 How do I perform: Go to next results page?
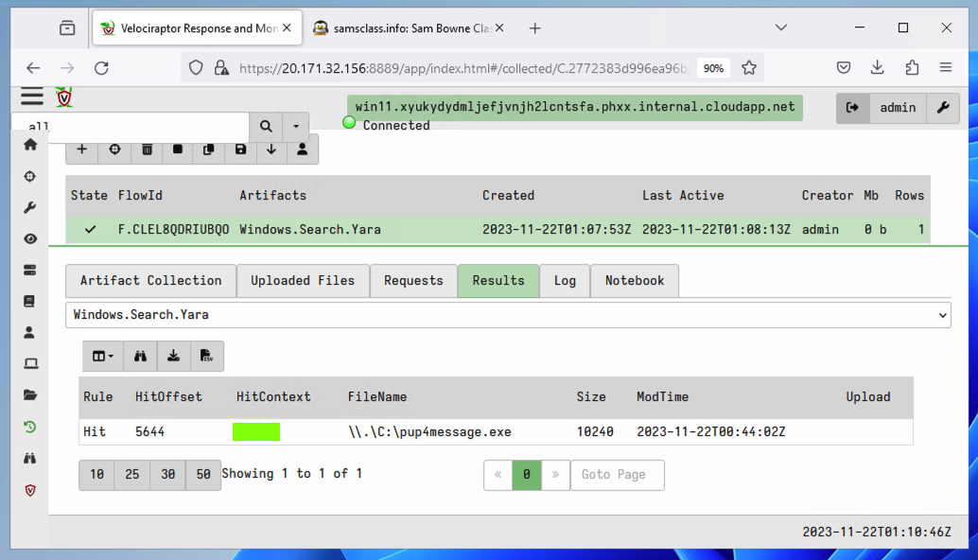pyautogui.click(x=555, y=475)
